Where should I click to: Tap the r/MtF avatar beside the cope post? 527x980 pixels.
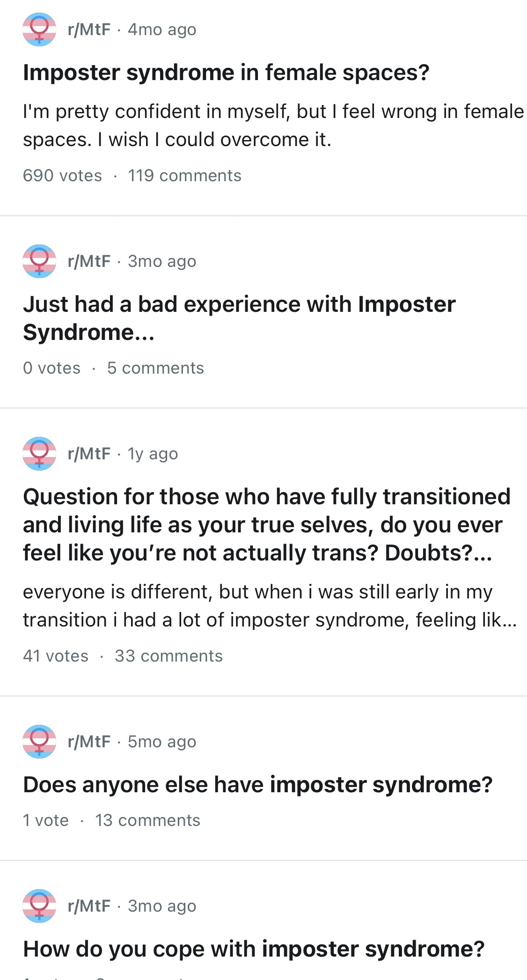(39, 906)
